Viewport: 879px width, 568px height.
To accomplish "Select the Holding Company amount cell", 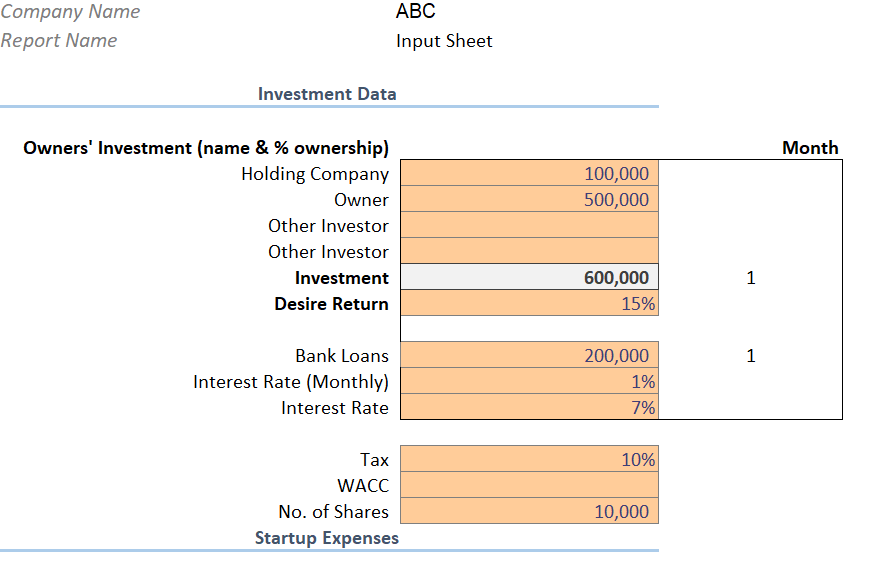I will point(529,173).
